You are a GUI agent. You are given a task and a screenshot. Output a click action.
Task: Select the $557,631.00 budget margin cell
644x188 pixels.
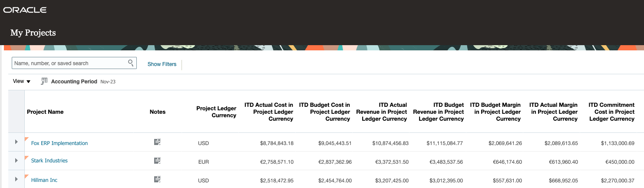tap(508, 180)
